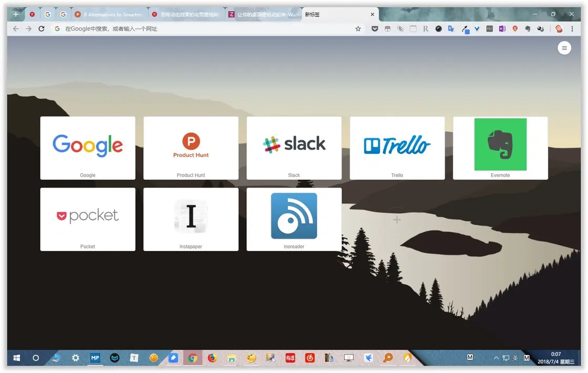This screenshot has height=373, width=588.
Task: Open Cortana circle on taskbar
Action: (36, 358)
